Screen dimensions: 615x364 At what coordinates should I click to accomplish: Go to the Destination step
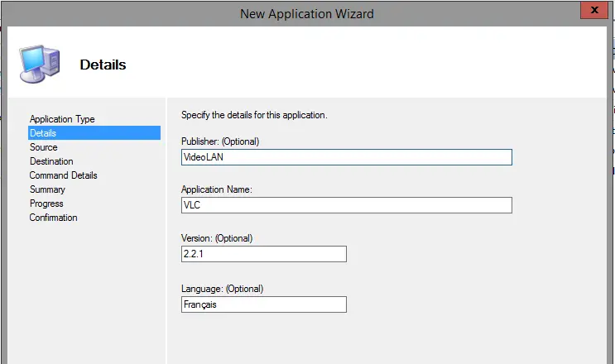51,161
